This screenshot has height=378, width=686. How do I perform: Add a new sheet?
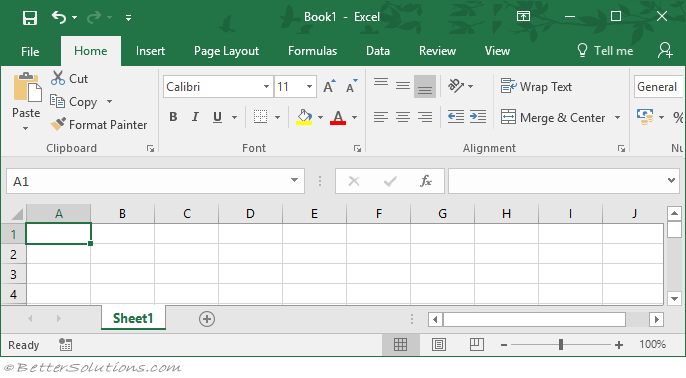click(x=207, y=319)
